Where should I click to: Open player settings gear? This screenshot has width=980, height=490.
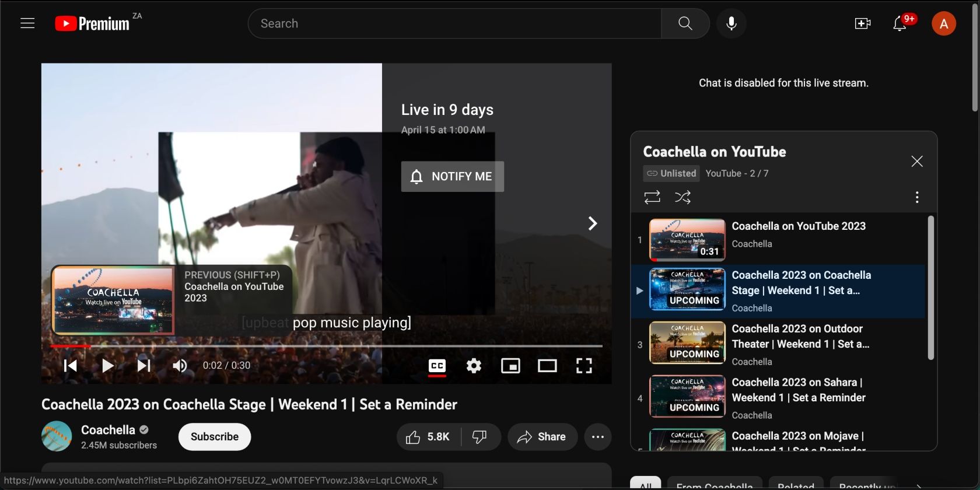point(474,366)
